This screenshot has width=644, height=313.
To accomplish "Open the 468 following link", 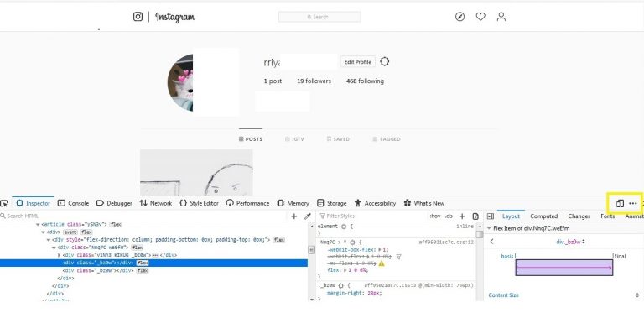I will click(365, 81).
